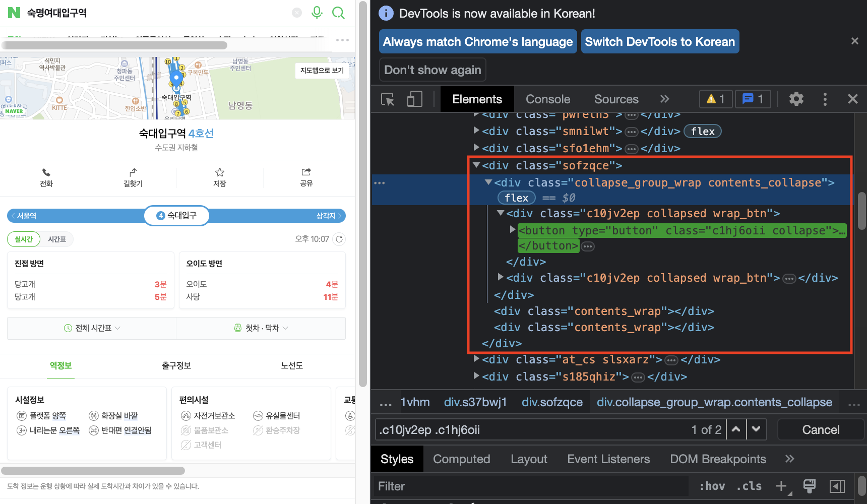The width and height of the screenshot is (867, 504).
Task: Show more DevTools panels chevron
Action: [x=665, y=99]
